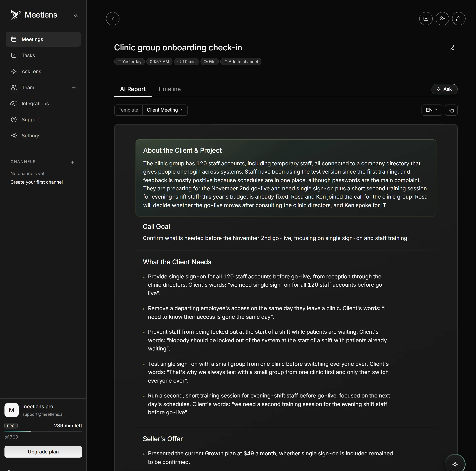Open the Client Meeting template dropdown
This screenshot has width=476, height=471.
click(x=165, y=110)
